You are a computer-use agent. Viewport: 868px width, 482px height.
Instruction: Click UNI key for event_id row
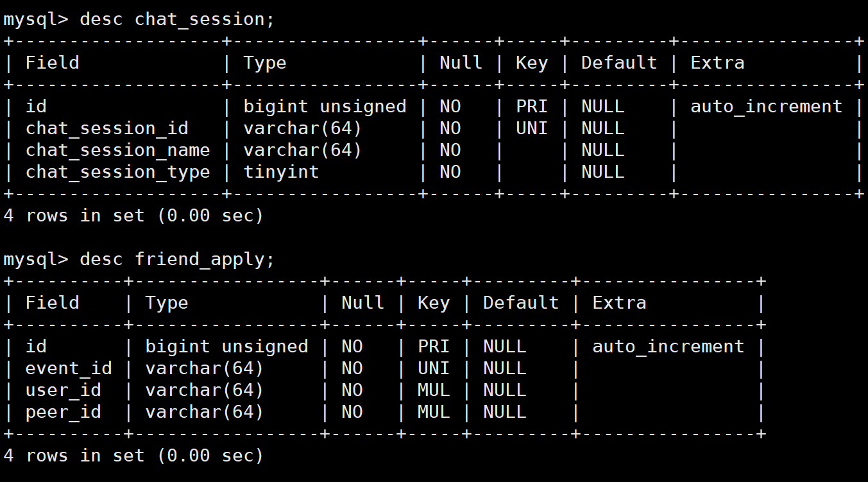pyautogui.click(x=434, y=368)
